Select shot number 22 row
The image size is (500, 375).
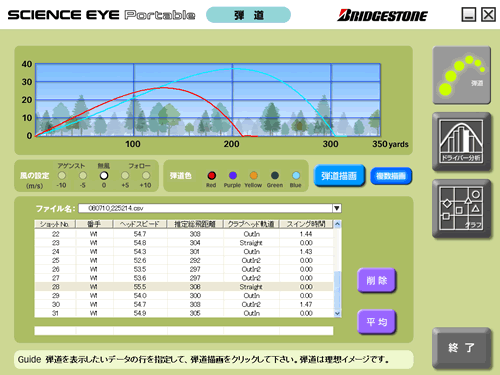coord(184,234)
